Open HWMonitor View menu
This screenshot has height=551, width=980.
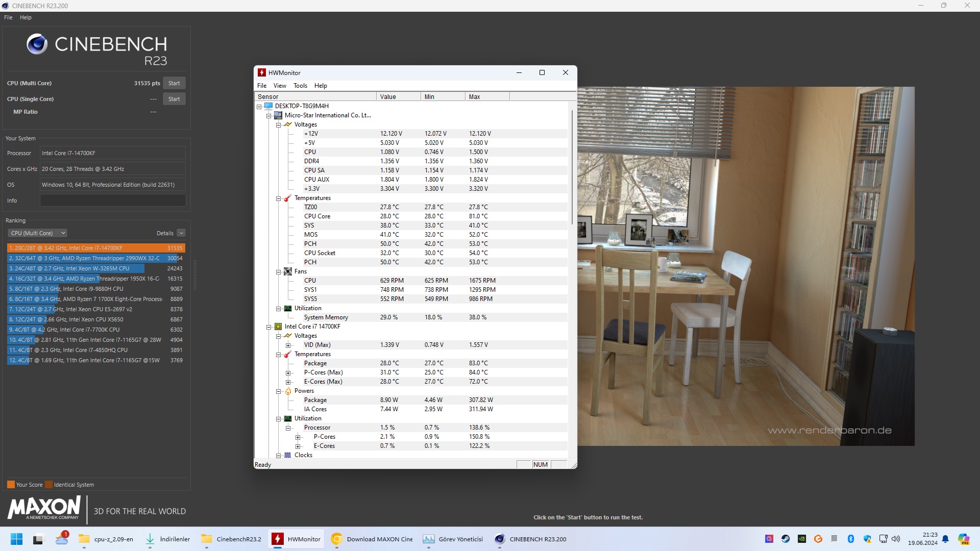point(280,86)
